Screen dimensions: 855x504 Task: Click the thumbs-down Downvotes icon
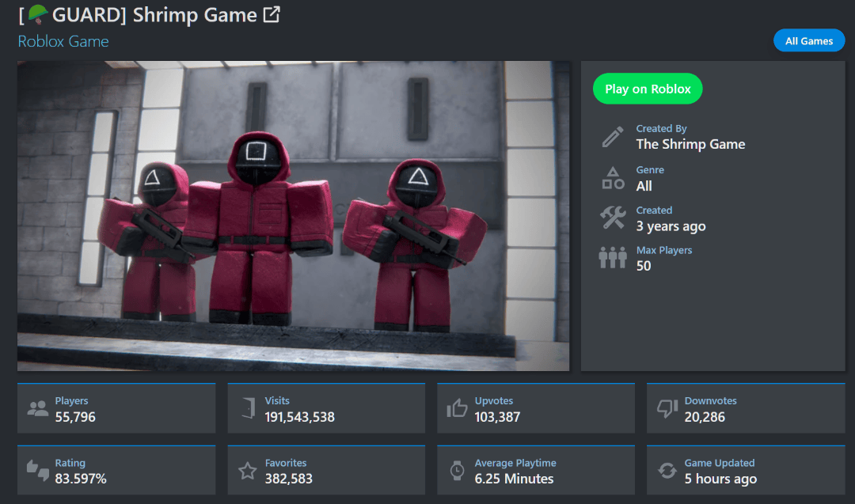click(667, 408)
